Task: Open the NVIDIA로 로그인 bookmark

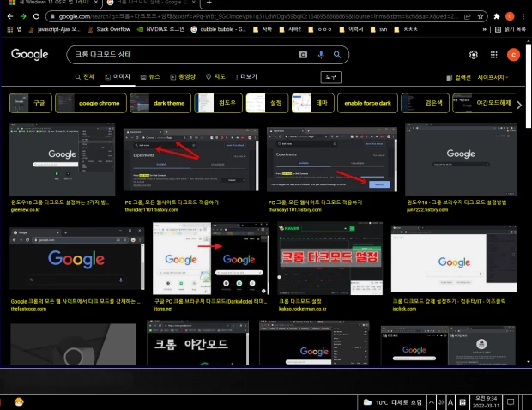Action: click(160, 29)
